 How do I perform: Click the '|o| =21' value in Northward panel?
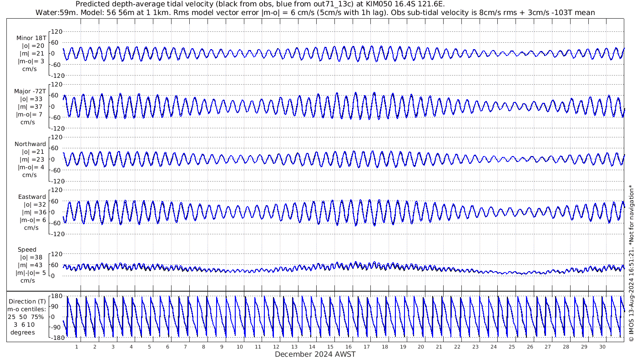tap(33, 152)
